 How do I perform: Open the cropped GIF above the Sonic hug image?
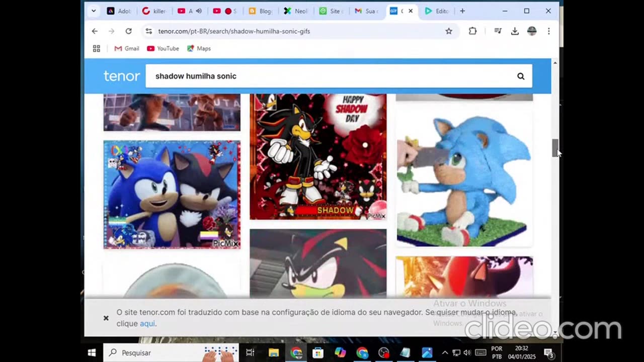pos(172,112)
